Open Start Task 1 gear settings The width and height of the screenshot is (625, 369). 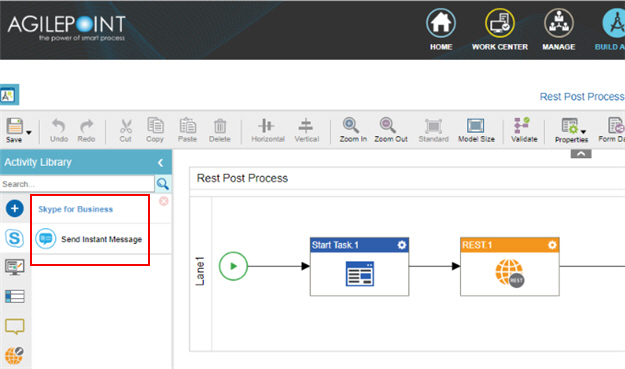[x=402, y=245]
